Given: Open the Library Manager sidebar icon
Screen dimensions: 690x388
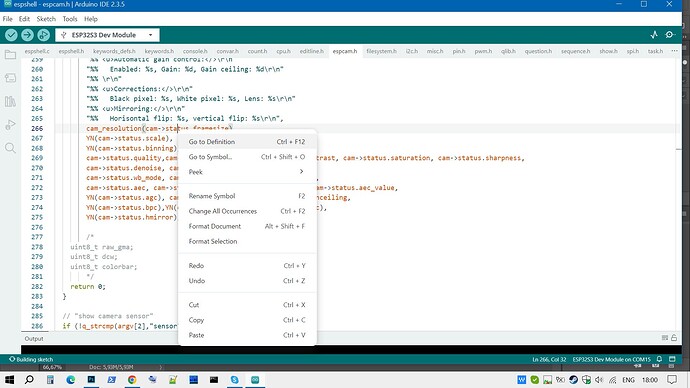Looking at the screenshot, I should point(10,102).
